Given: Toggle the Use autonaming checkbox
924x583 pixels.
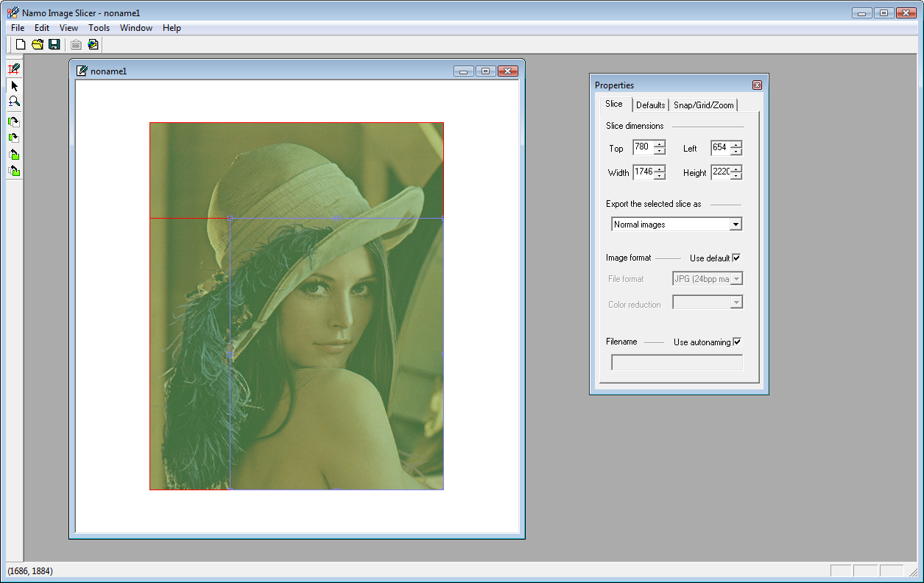Looking at the screenshot, I should coord(737,342).
